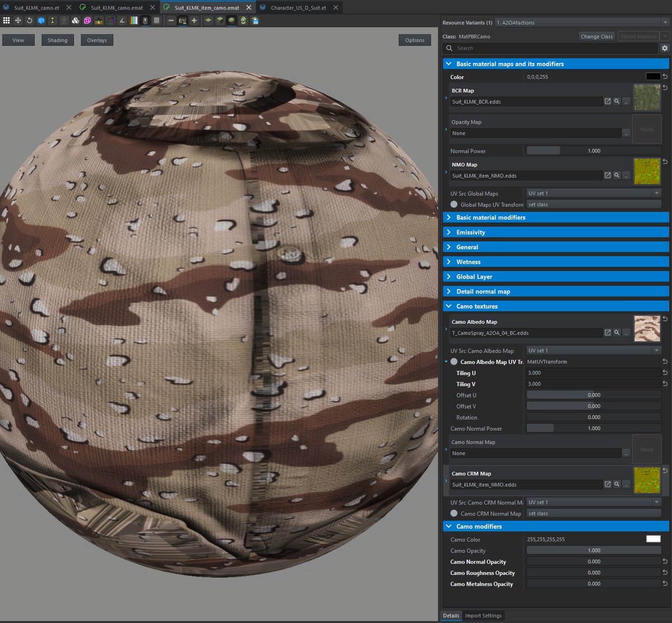Switch preview mesh to sphere
The width and height of the screenshot is (672, 623).
231,20
